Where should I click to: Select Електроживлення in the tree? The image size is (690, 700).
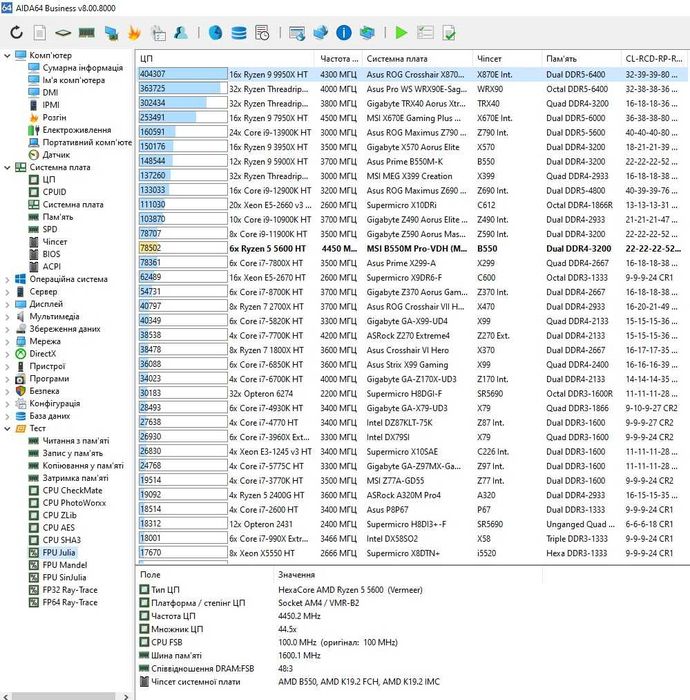[77, 130]
